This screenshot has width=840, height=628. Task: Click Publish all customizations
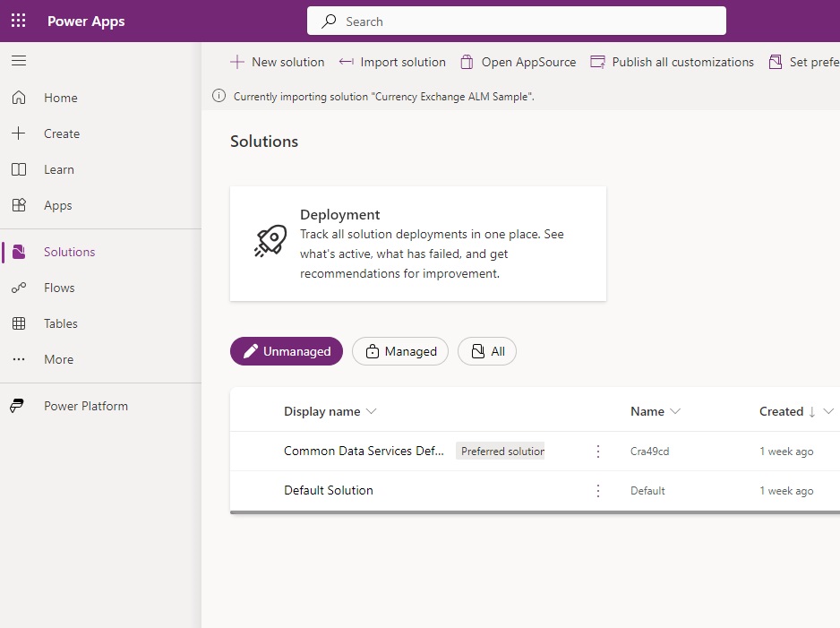[x=673, y=62]
